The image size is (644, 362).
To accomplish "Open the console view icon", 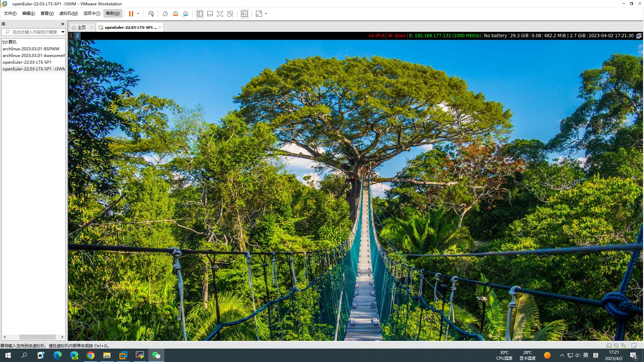I will (x=245, y=14).
